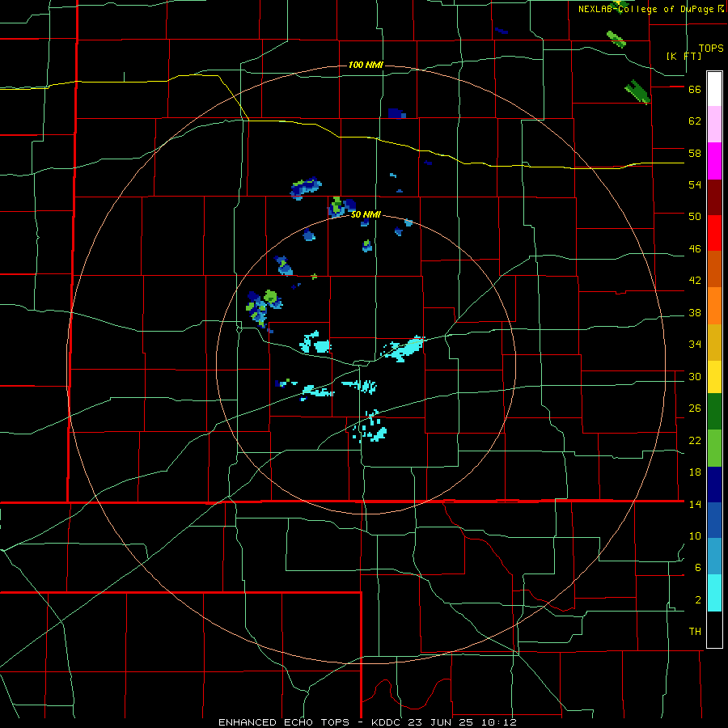Select the light green legend swatch
Screen dimensions: 728x728
coord(714,448)
